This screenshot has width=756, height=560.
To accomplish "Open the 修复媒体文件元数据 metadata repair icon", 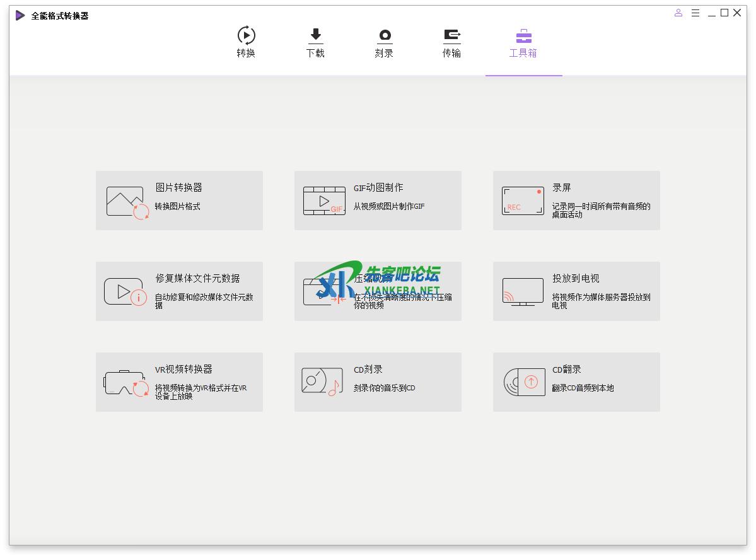I will (x=125, y=292).
